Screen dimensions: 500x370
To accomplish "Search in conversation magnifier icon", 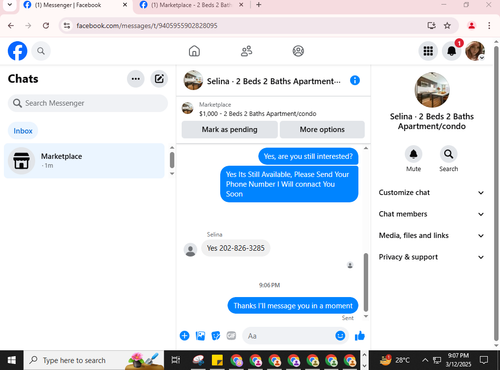I will tap(449, 154).
